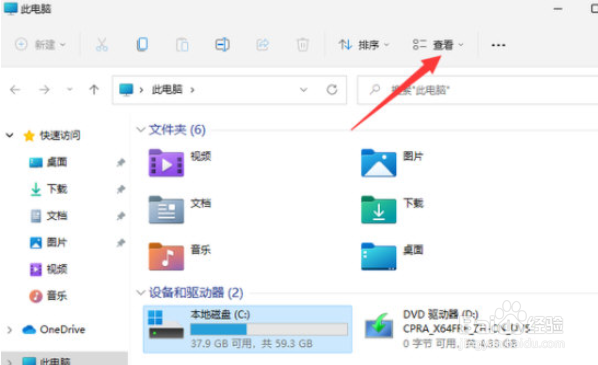Image resolution: width=598 pixels, height=365 pixels.
Task: Click the Share icon in toolbar
Action: point(262,45)
